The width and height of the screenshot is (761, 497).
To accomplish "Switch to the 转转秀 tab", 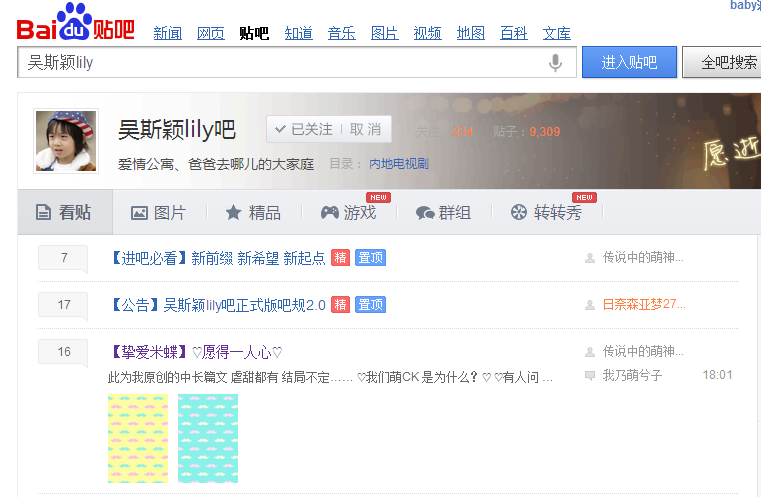I will (546, 213).
